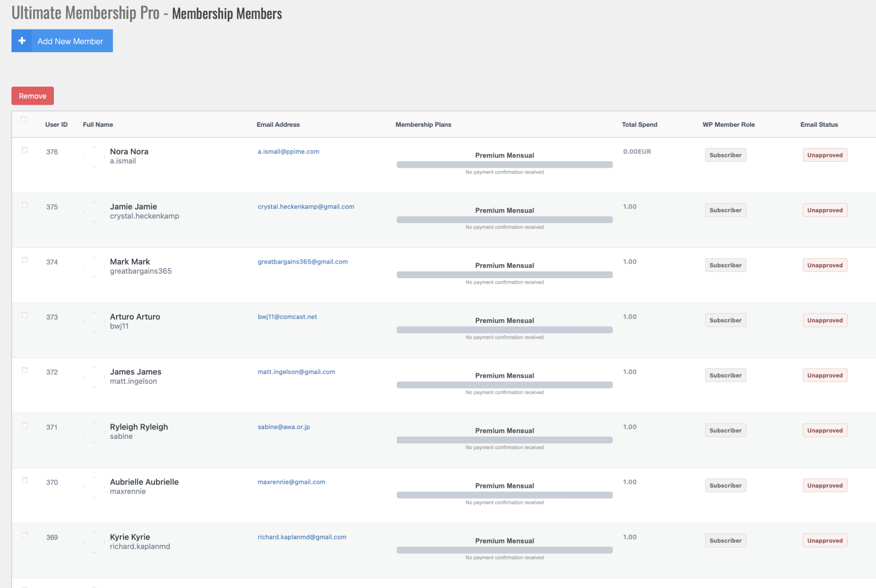
Task: Click the red Remove button
Action: pyautogui.click(x=33, y=96)
